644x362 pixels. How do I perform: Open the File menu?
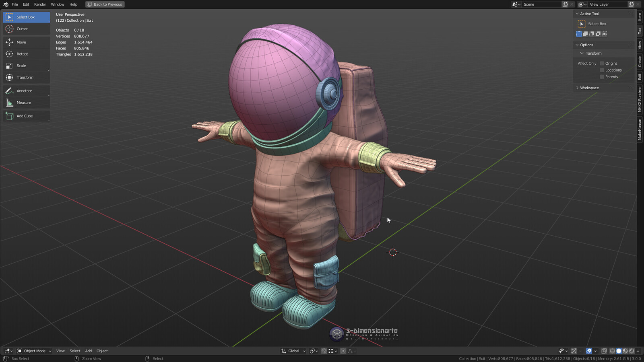tap(15, 4)
